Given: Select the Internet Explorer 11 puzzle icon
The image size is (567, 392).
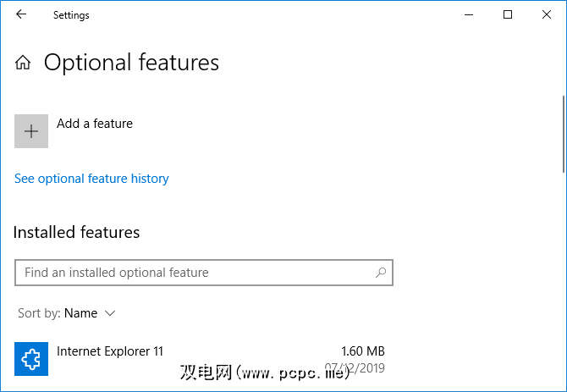Looking at the screenshot, I should pos(31,359).
